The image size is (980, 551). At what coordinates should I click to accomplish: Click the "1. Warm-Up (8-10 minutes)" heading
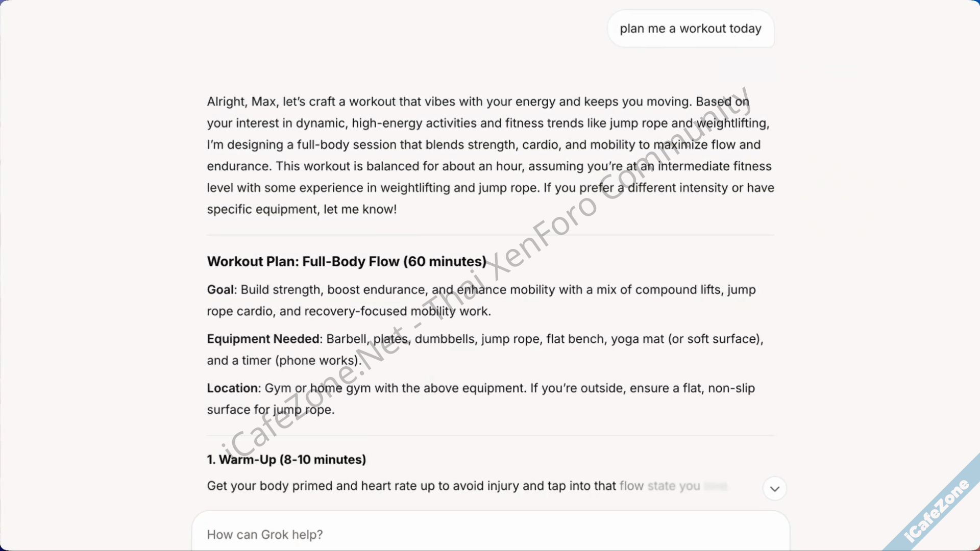pyautogui.click(x=286, y=460)
